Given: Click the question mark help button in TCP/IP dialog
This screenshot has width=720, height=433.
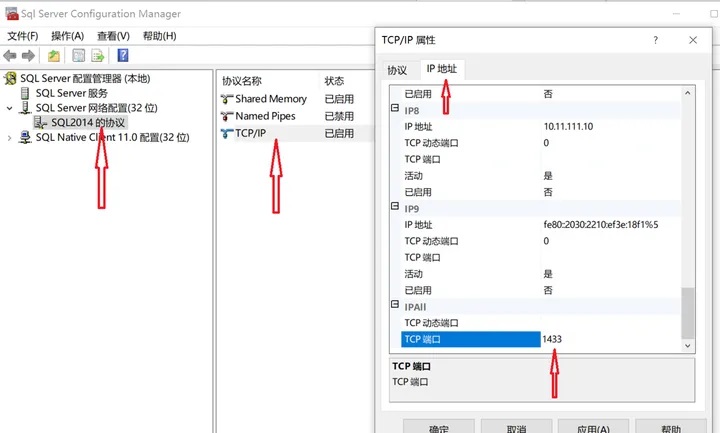Looking at the screenshot, I should coord(655,40).
